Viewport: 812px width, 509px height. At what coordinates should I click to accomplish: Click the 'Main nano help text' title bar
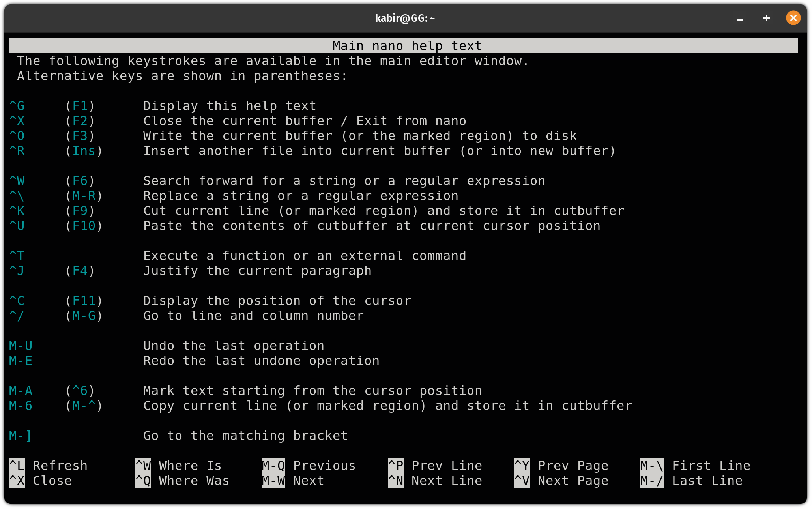coord(406,46)
